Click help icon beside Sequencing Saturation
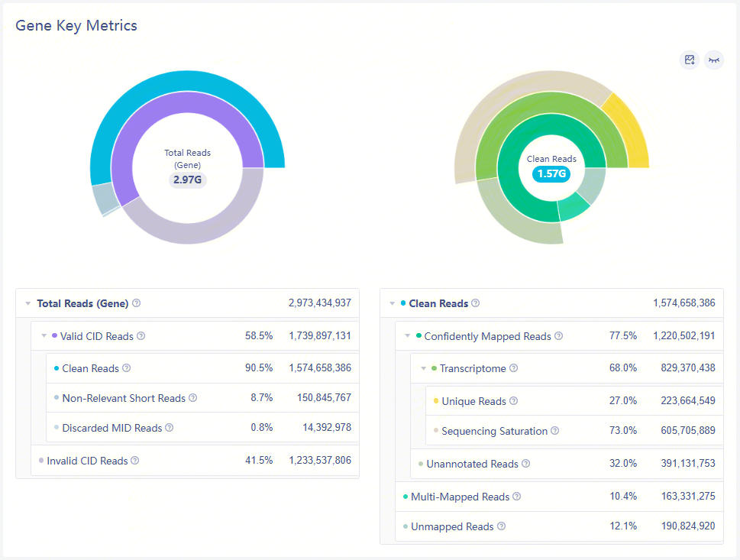740x560 pixels. 555,431
